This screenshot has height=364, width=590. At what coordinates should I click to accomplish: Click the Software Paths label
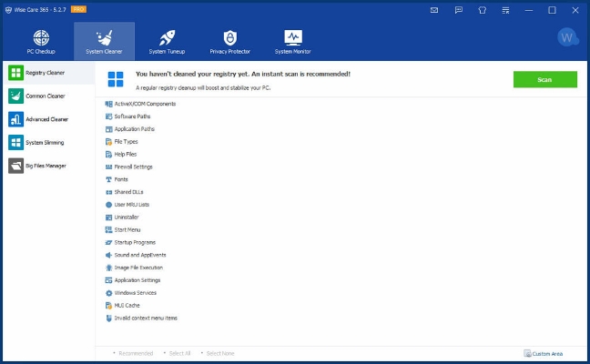tap(132, 116)
